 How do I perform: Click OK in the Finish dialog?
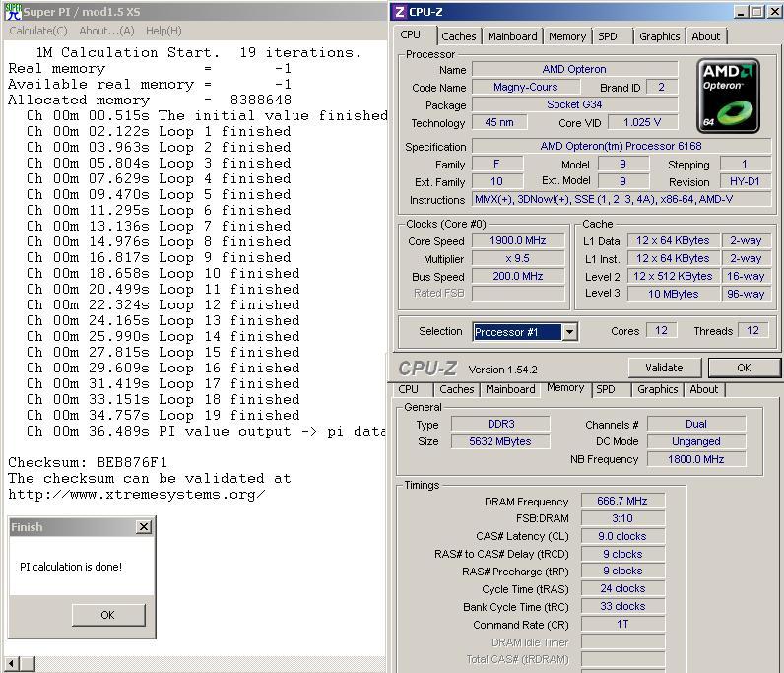pos(108,615)
